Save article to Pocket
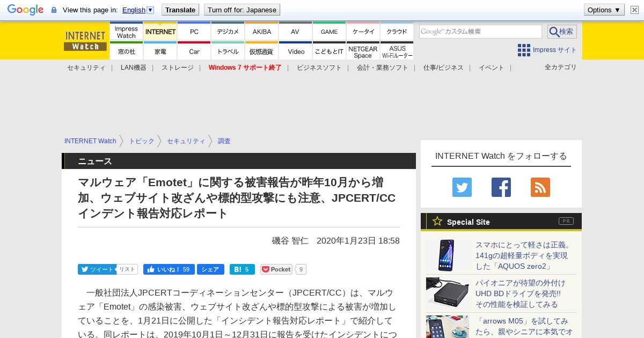Image resolution: width=644 pixels, height=338 pixels. pos(276,269)
